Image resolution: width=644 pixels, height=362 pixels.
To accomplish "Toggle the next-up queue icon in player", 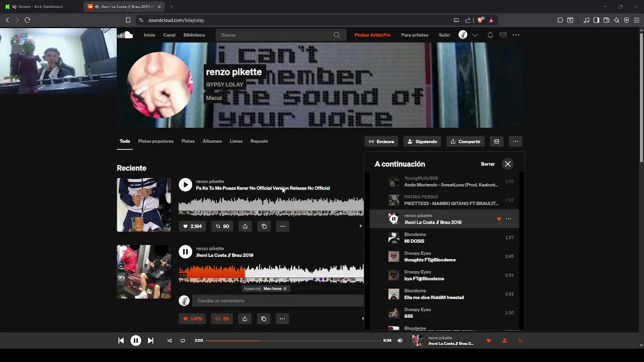I will tap(520, 340).
